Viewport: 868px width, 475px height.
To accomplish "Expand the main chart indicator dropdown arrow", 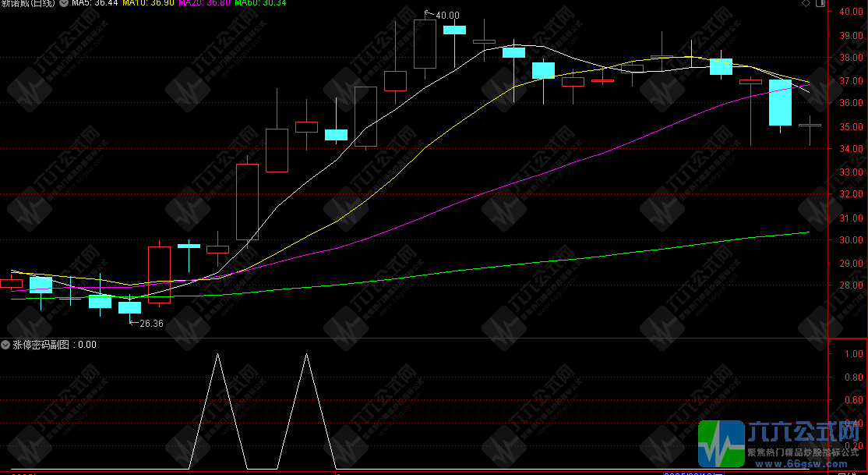I will pyautogui.click(x=64, y=4).
